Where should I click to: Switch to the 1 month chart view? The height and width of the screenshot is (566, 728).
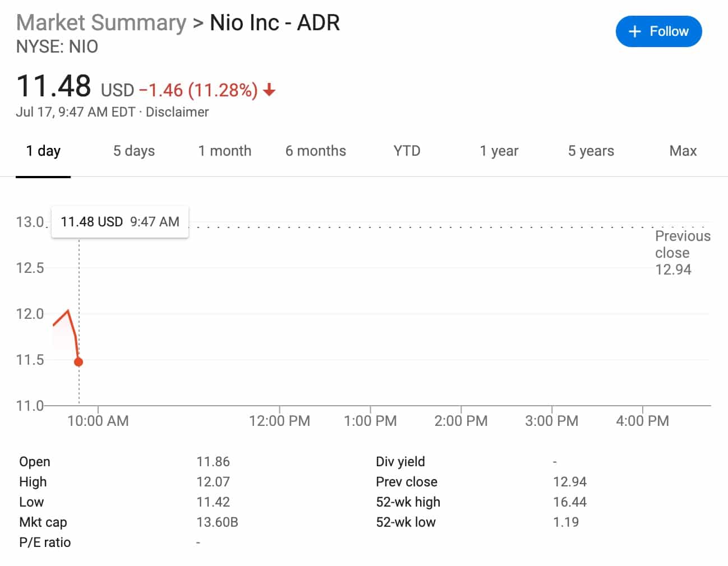[225, 151]
